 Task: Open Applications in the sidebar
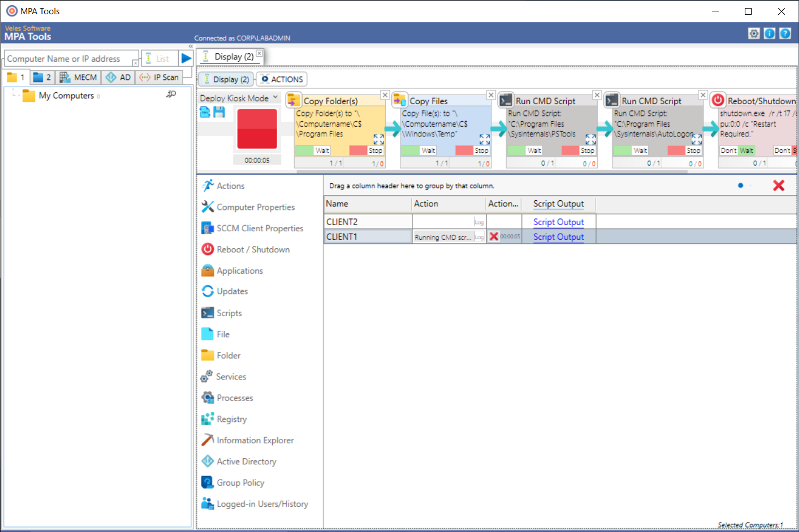tap(232, 271)
